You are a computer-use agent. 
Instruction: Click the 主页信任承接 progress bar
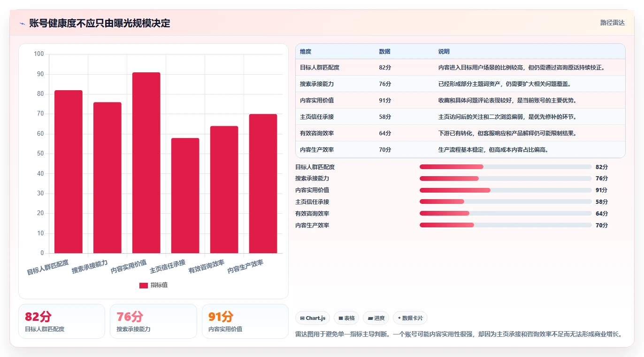pos(506,202)
